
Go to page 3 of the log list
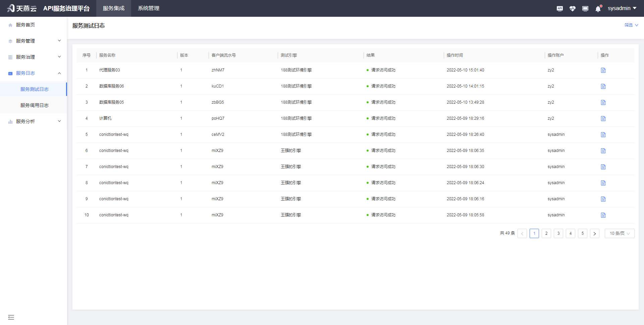point(558,233)
